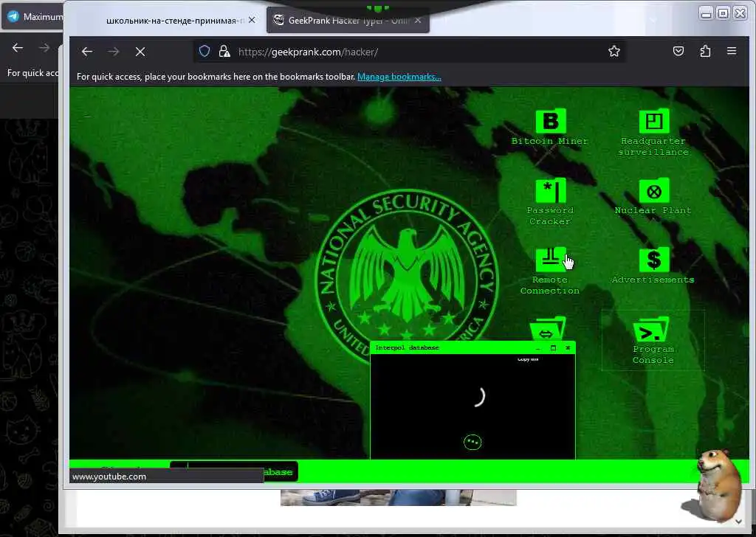Viewport: 756px width, 537px height.
Task: Maximize the Interpol database window
Action: pyautogui.click(x=553, y=347)
